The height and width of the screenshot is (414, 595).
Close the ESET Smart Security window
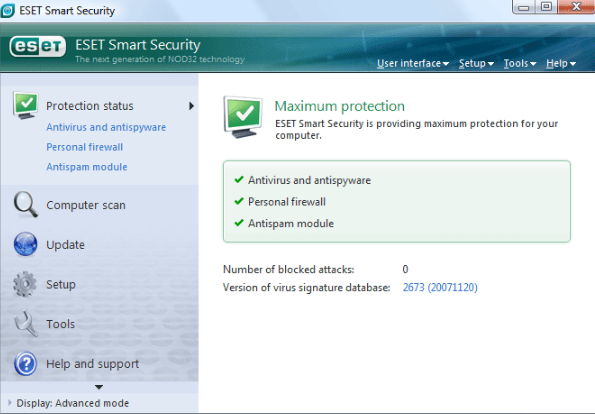click(x=576, y=7)
